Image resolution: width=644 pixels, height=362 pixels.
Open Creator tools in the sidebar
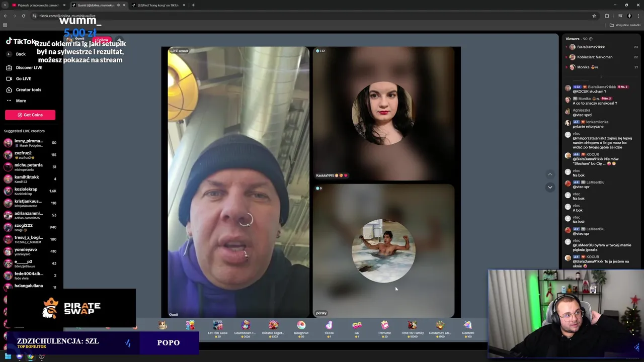point(24,89)
